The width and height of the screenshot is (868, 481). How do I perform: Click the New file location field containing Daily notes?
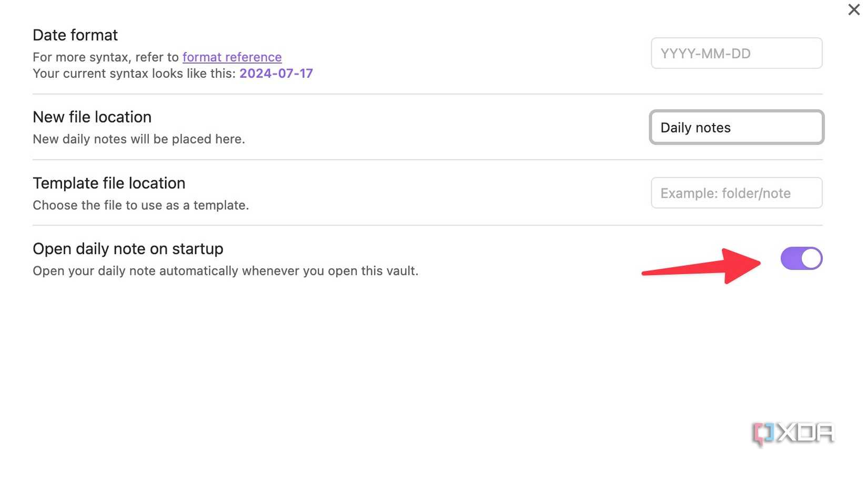[736, 127]
